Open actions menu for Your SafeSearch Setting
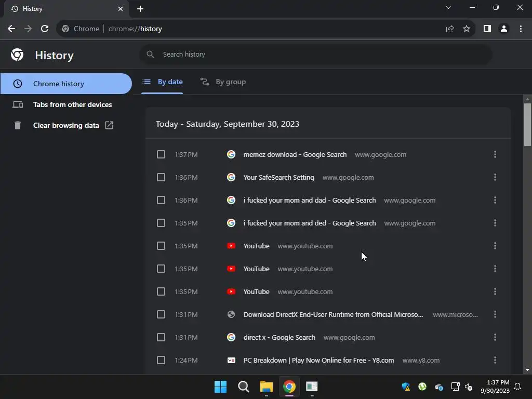 [x=495, y=177]
